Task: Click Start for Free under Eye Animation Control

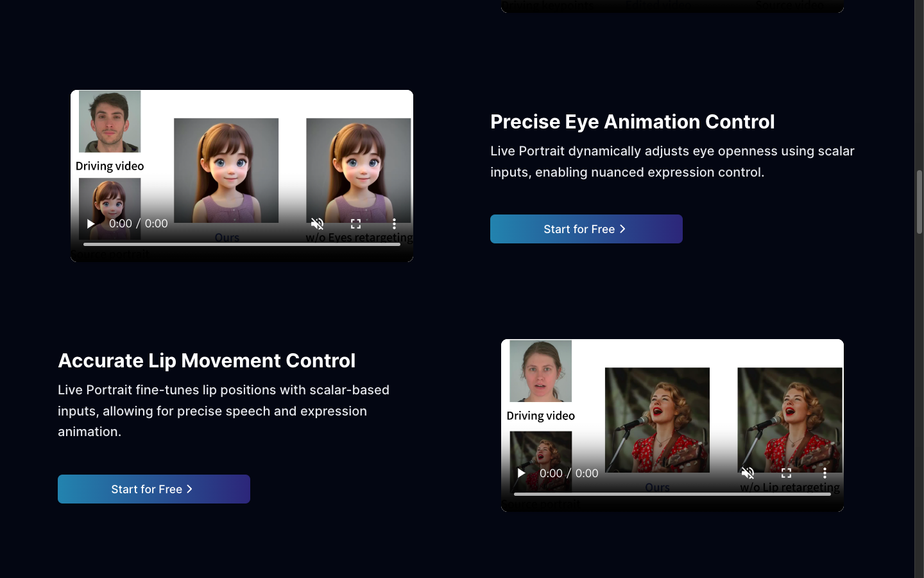Action: coord(586,229)
